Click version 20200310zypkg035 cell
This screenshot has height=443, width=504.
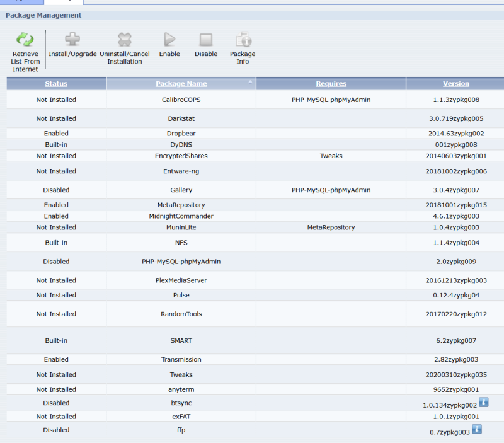pos(455,374)
